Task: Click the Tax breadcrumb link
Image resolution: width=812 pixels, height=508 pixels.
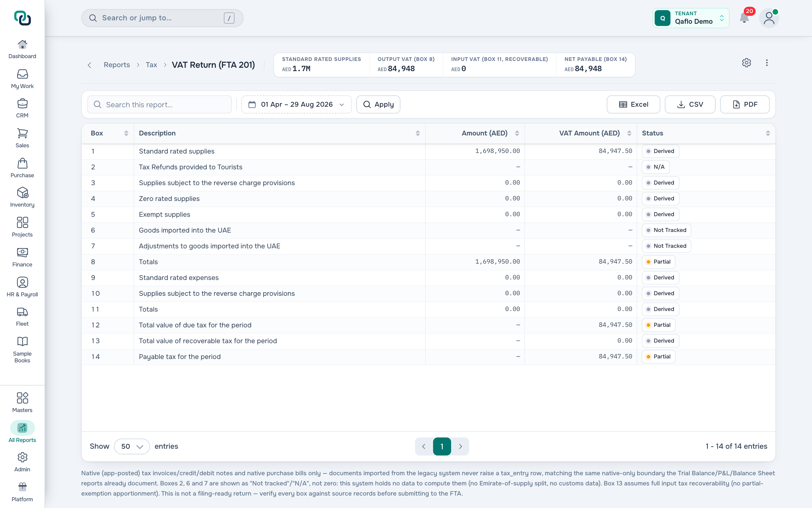Action: [x=151, y=65]
